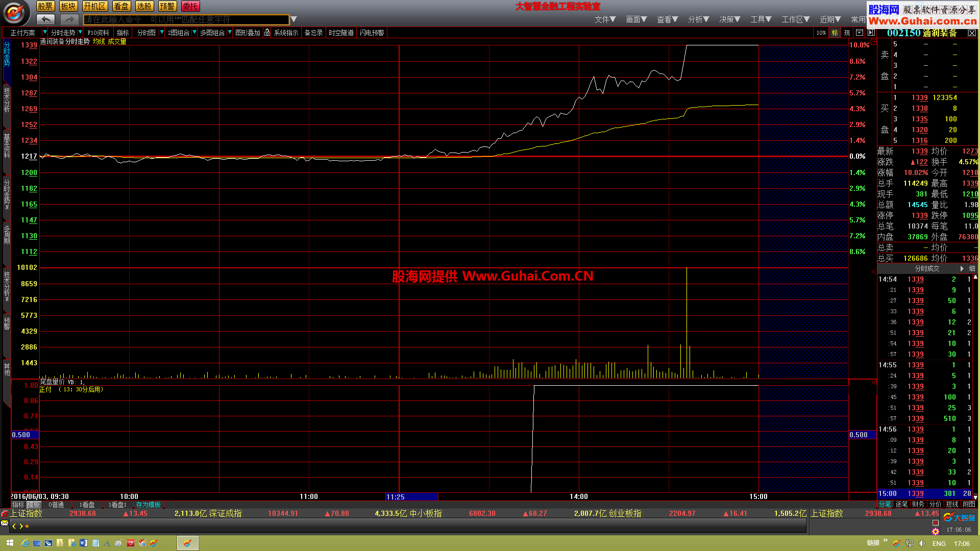
Task: Click the 存为模板 tab
Action: 149,505
